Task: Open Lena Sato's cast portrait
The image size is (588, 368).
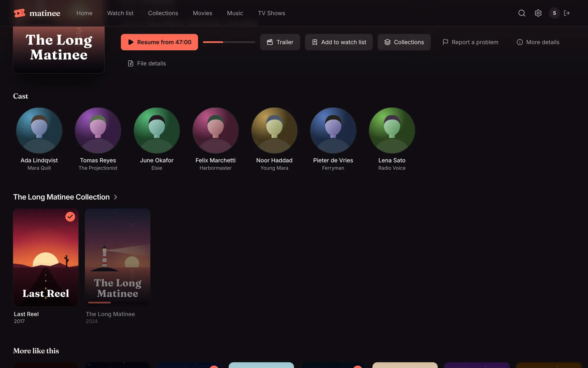Action: [x=392, y=130]
